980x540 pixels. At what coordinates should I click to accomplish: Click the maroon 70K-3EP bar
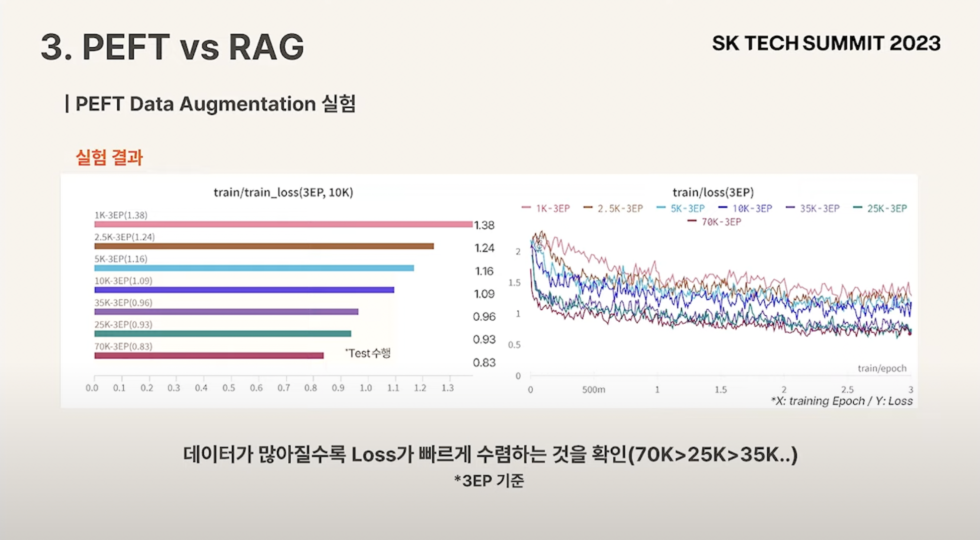point(209,356)
